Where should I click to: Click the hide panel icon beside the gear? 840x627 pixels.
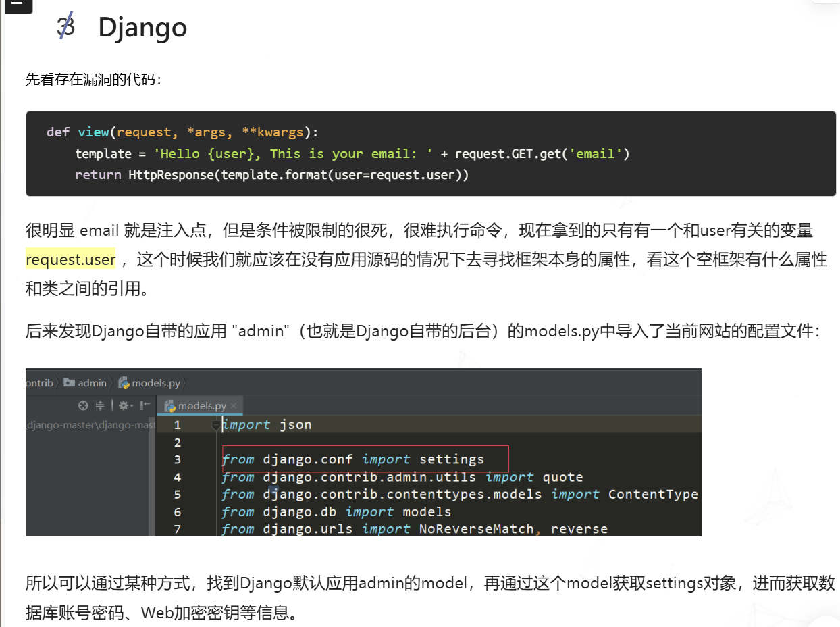tap(145, 405)
